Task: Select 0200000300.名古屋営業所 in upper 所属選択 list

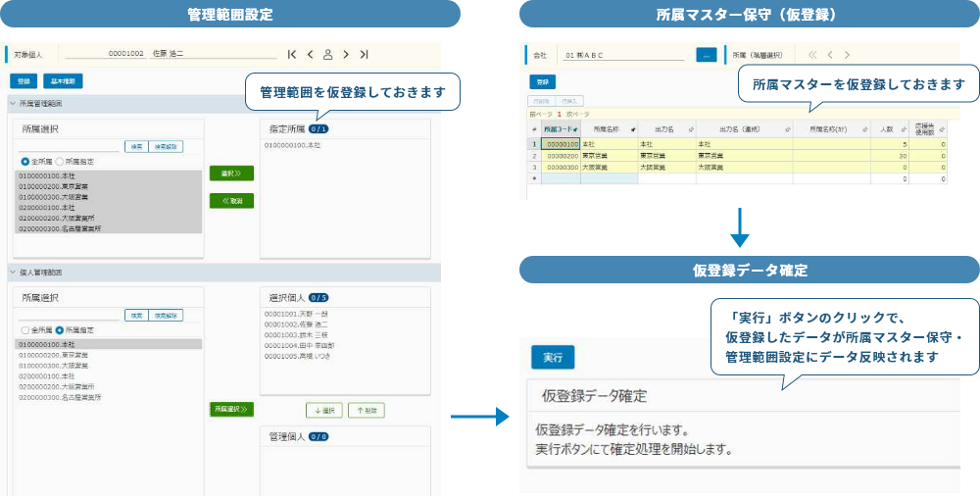Action: pos(108,228)
